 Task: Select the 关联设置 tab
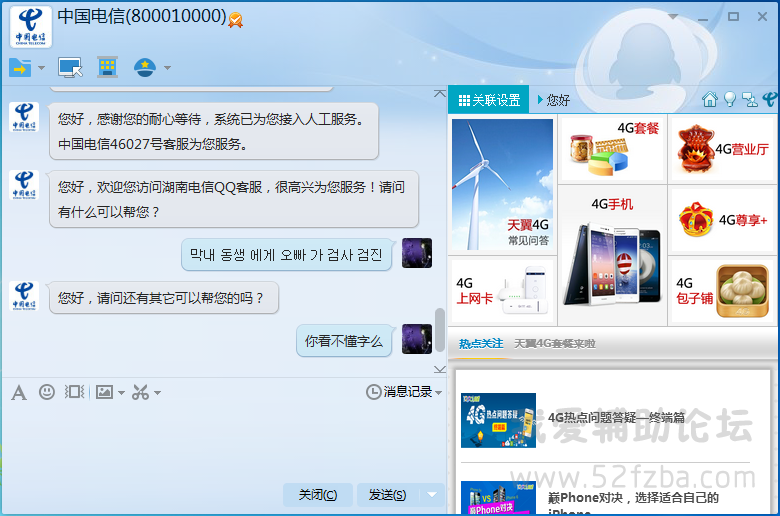[489, 101]
